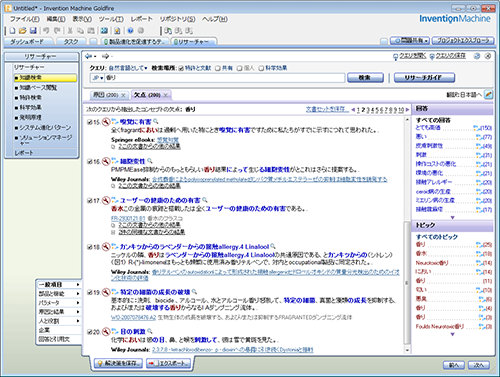Uncheck the checkbox for result 16
500x377 pixels.
[x=89, y=162]
